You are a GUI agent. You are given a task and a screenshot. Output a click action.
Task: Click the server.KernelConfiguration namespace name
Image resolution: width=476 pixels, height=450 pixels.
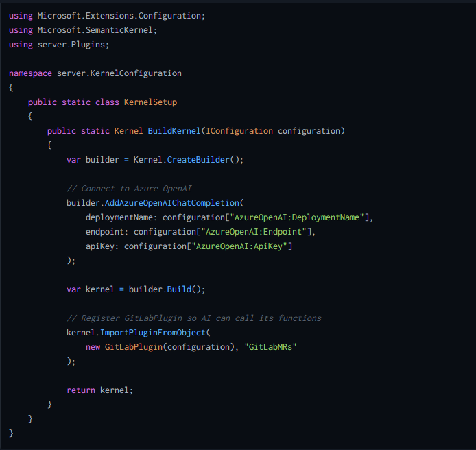pyautogui.click(x=119, y=73)
